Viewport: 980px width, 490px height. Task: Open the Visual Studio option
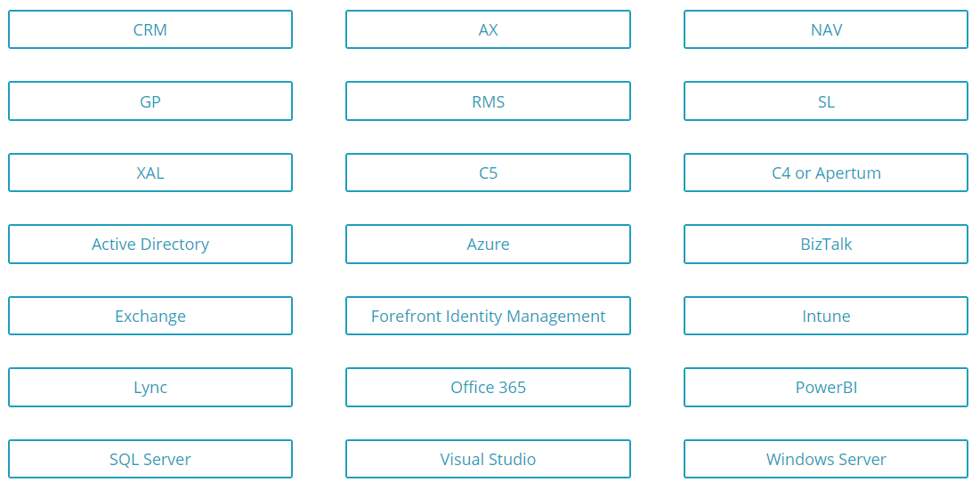click(x=488, y=459)
